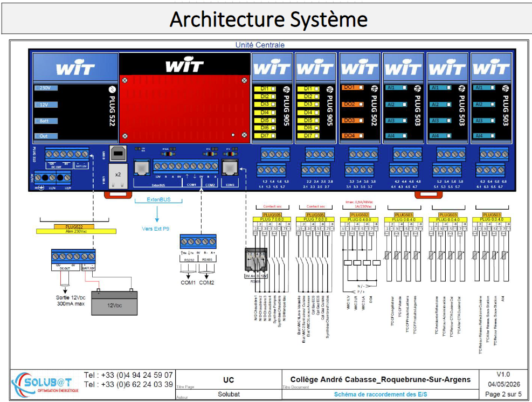The image size is (532, 402).
Task: Select the T°C Ambiante Réfectoire label
Action: click(437, 314)
